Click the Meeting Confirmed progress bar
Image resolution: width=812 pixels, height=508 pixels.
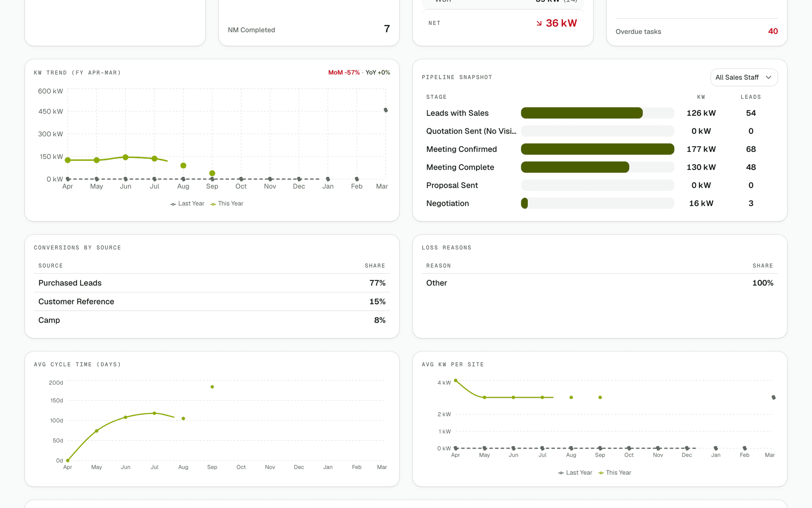pos(597,149)
